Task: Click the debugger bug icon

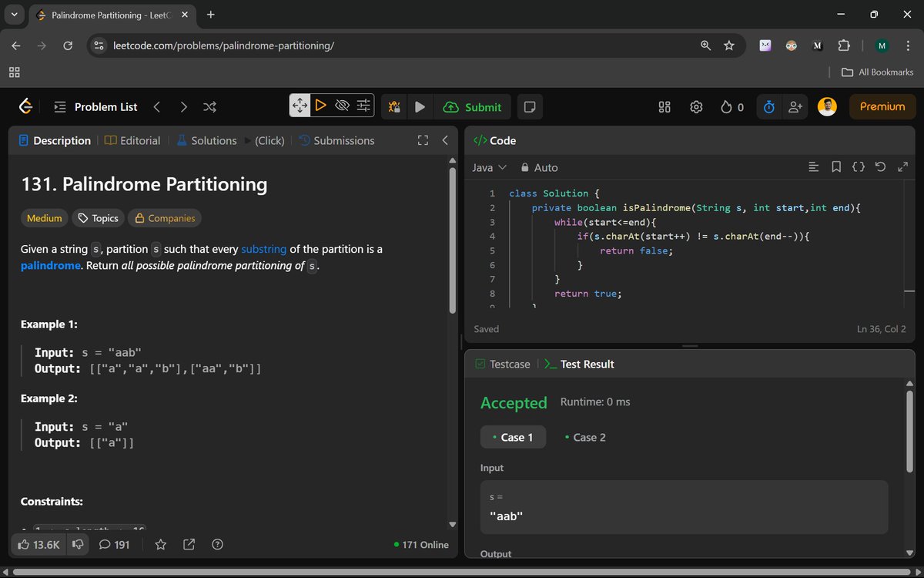Action: point(394,107)
